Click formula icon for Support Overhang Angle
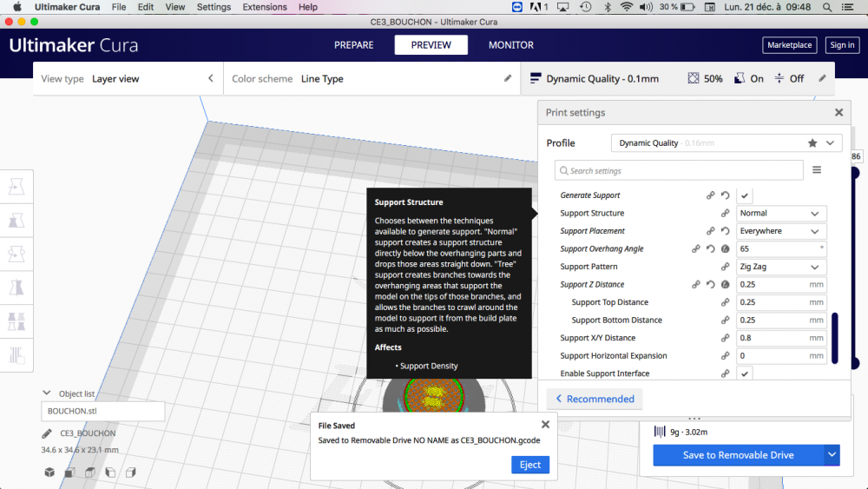The width and height of the screenshot is (868, 489). click(725, 248)
